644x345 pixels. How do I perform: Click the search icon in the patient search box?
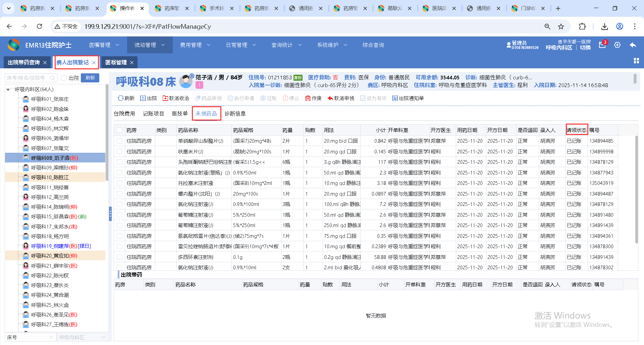click(x=52, y=78)
